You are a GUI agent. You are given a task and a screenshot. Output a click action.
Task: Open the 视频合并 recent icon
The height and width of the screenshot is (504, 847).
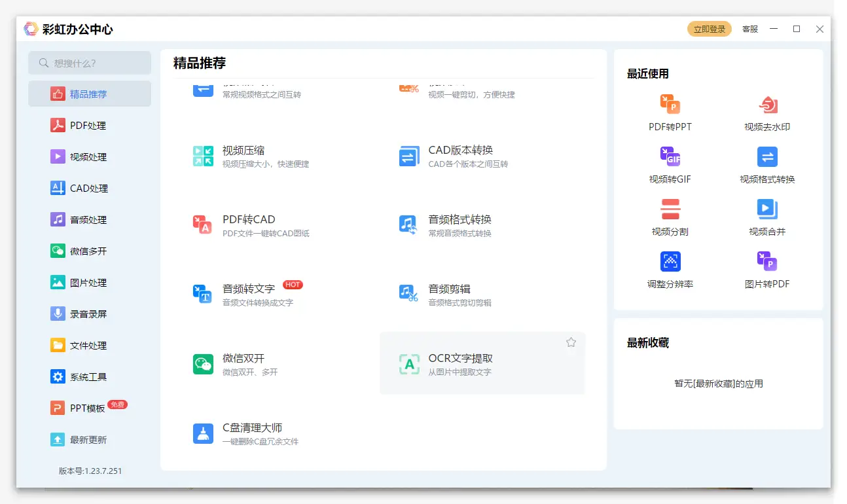[x=767, y=209]
